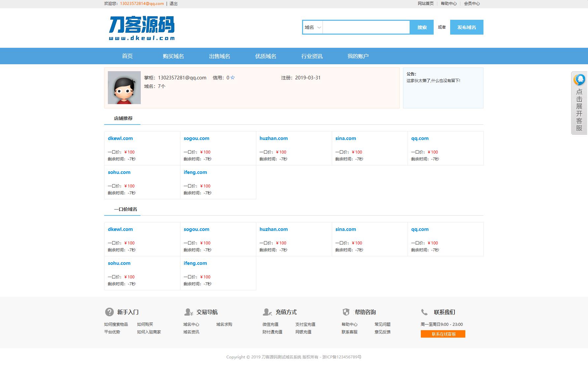Image resolution: width=588 pixels, height=367 pixels.
Task: Focus the domain search input field
Action: 366,27
